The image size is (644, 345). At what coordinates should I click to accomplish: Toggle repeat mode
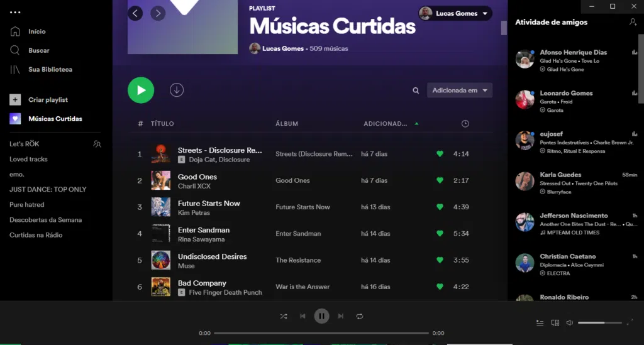360,316
